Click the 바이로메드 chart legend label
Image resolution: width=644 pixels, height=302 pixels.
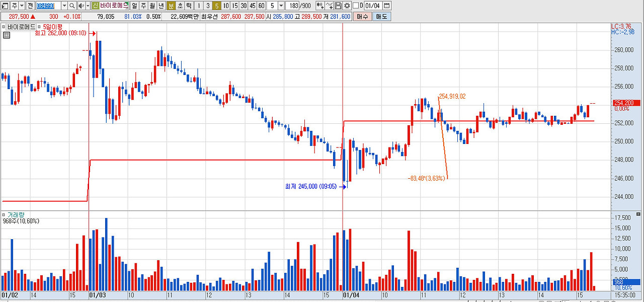(21, 26)
